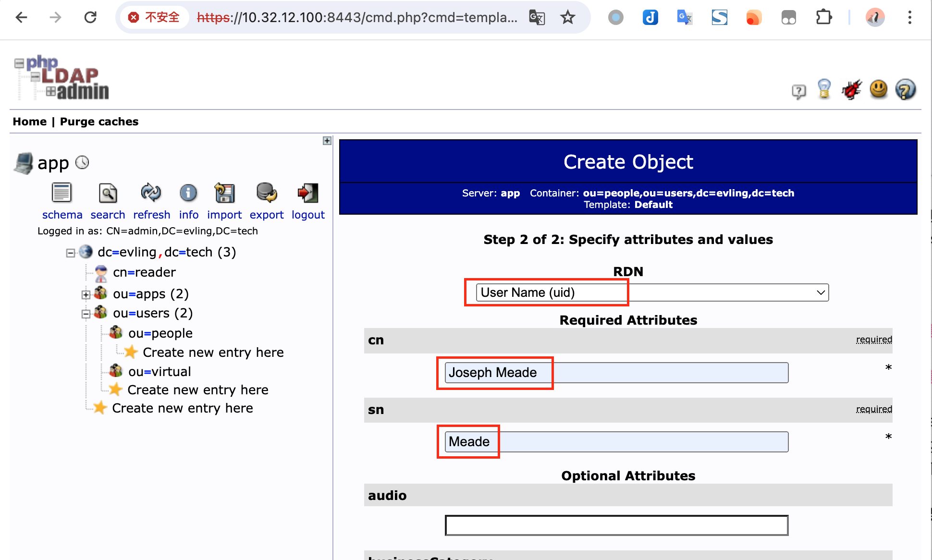The height and width of the screenshot is (560, 932).
Task: Expand the tree panel plus button
Action: point(327,141)
